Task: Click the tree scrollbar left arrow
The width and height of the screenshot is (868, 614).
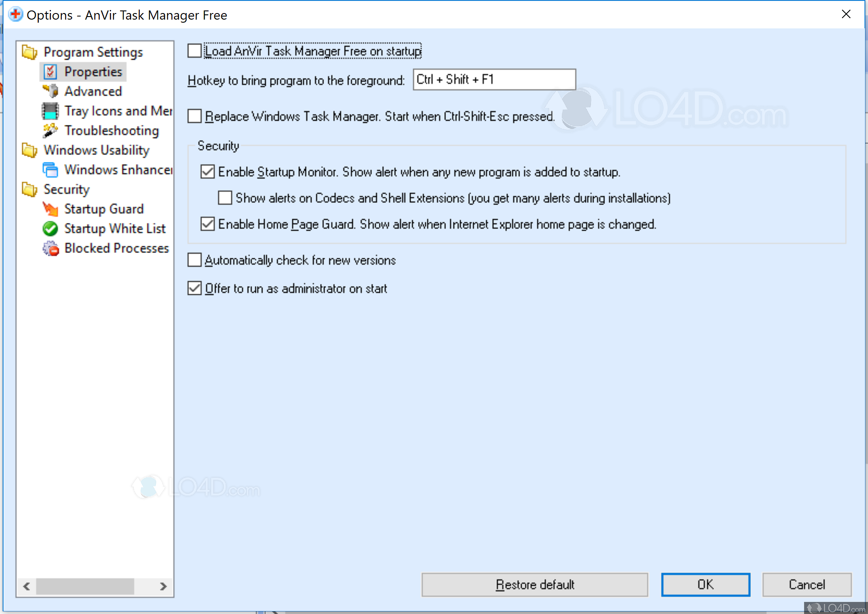Action: [x=27, y=586]
